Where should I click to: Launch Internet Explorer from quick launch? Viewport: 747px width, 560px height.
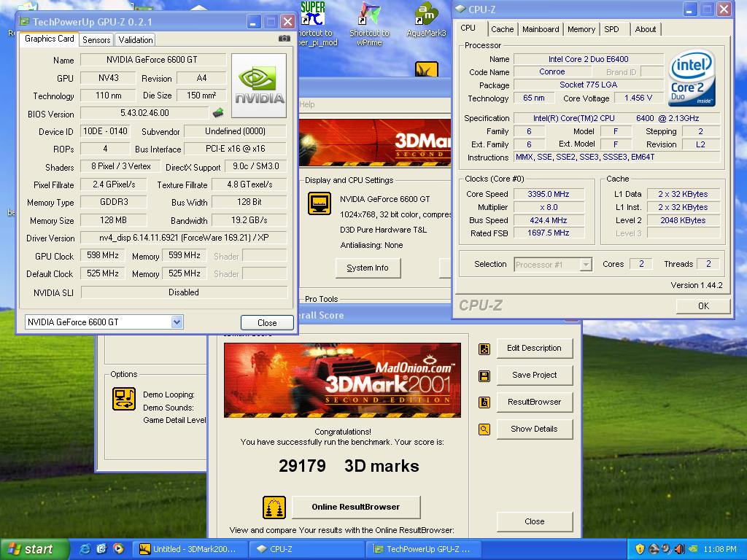[x=85, y=548]
